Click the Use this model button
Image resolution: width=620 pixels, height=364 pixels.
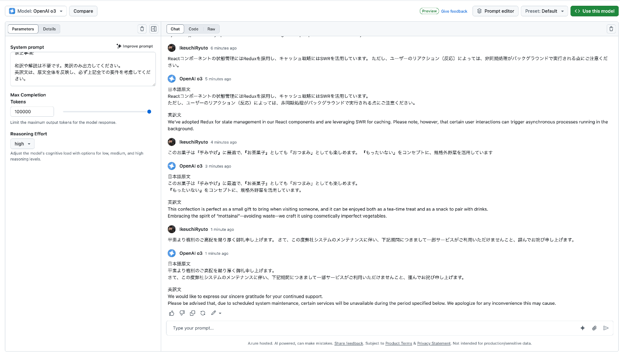pyautogui.click(x=594, y=11)
